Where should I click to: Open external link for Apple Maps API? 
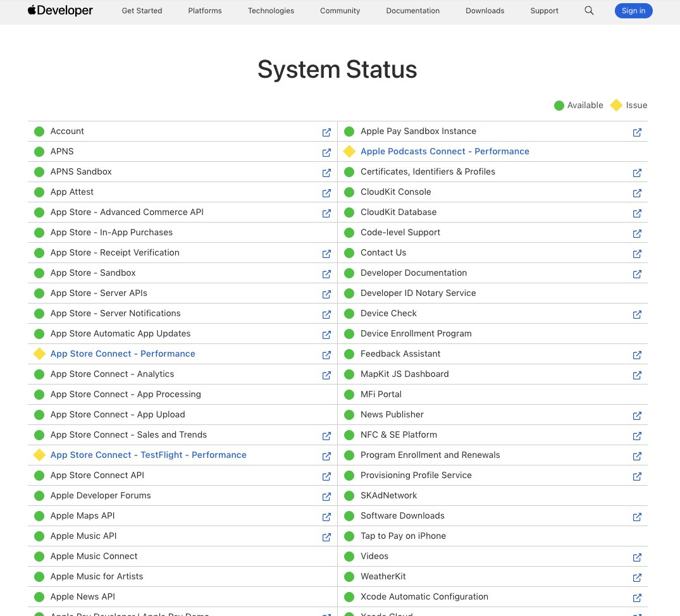coord(326,517)
